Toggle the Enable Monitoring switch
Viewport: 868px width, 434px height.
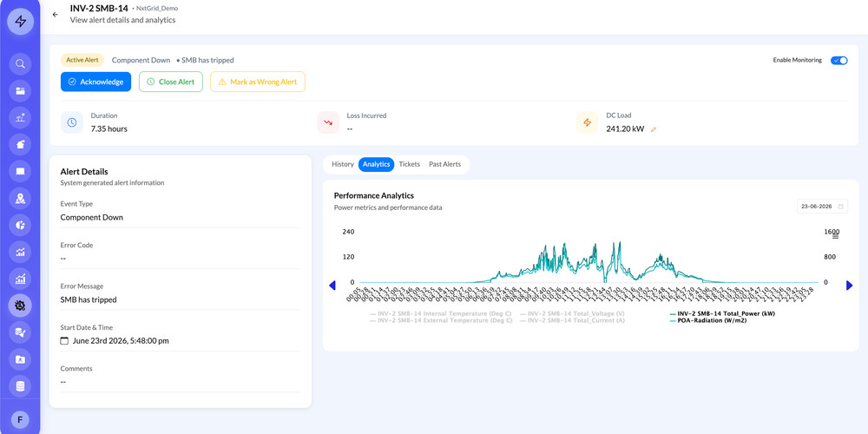[838, 61]
